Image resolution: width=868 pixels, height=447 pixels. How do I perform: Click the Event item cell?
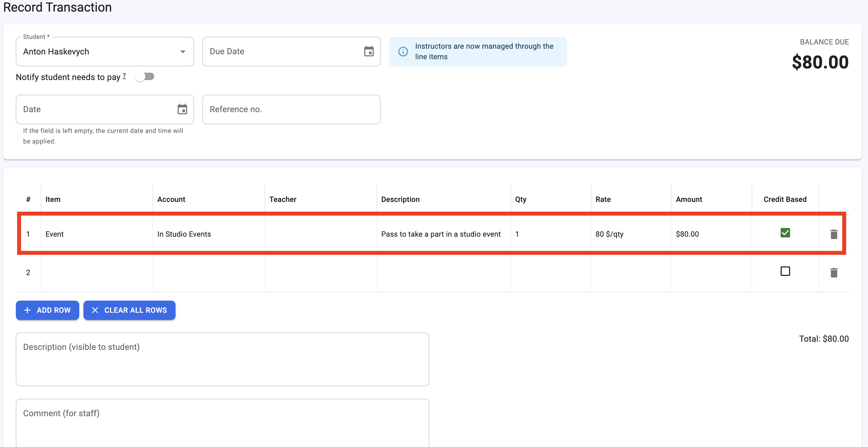(97, 234)
